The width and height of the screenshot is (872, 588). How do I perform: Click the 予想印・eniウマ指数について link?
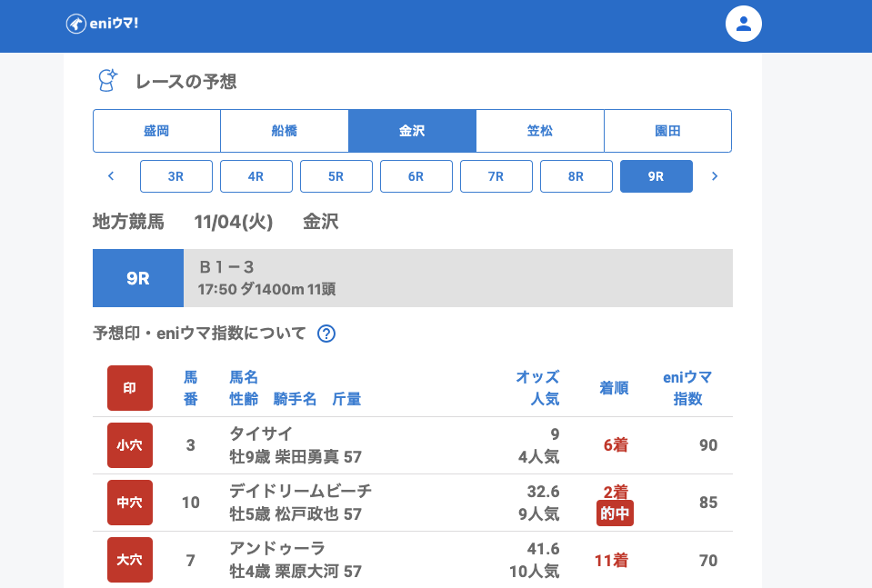[200, 334]
